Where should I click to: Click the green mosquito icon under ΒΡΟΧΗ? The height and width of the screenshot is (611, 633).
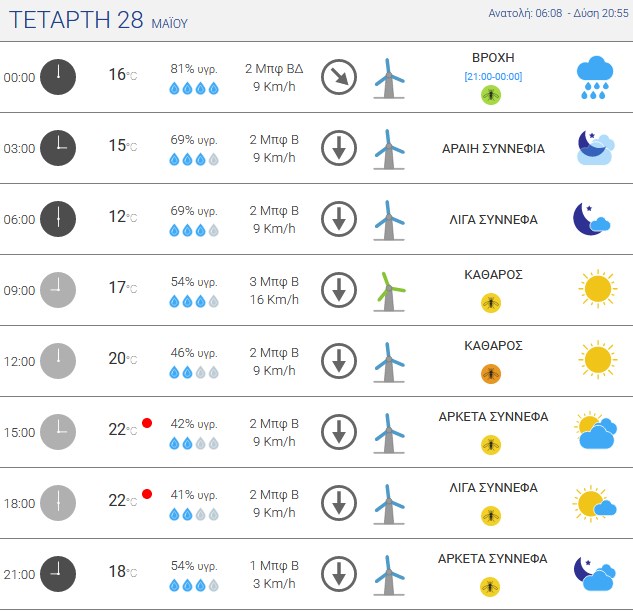point(491,95)
